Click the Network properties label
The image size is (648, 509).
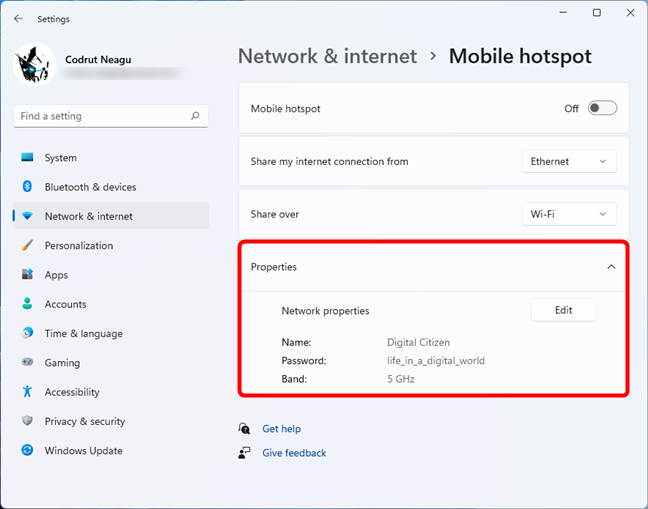pyautogui.click(x=325, y=311)
